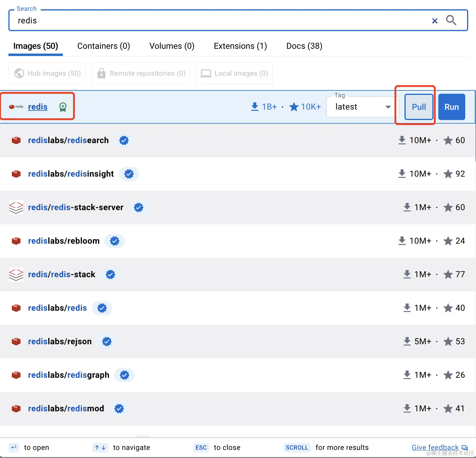
Task: Click verified badge beside redislabs/rebloom
Action: tap(115, 241)
